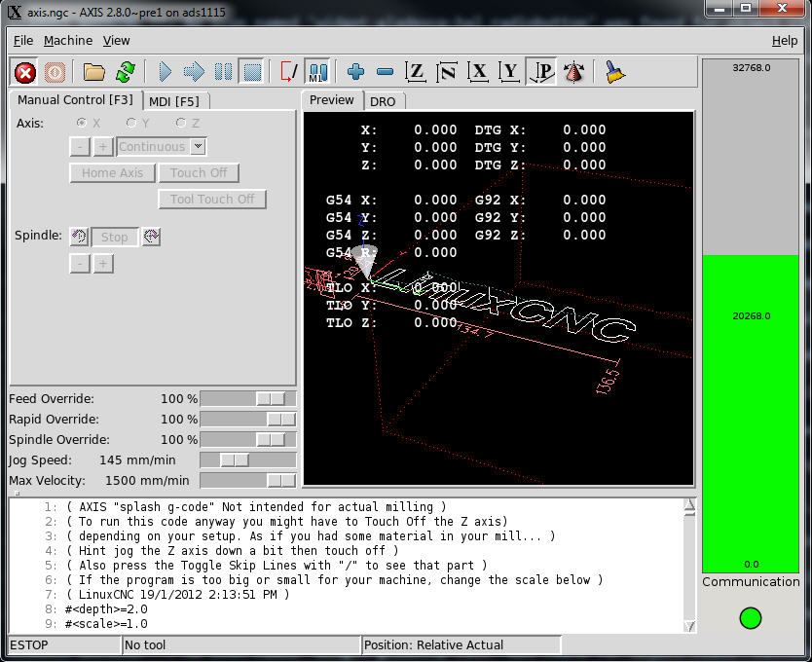Image resolution: width=812 pixels, height=662 pixels.
Task: Switch to X side view
Action: [478, 72]
